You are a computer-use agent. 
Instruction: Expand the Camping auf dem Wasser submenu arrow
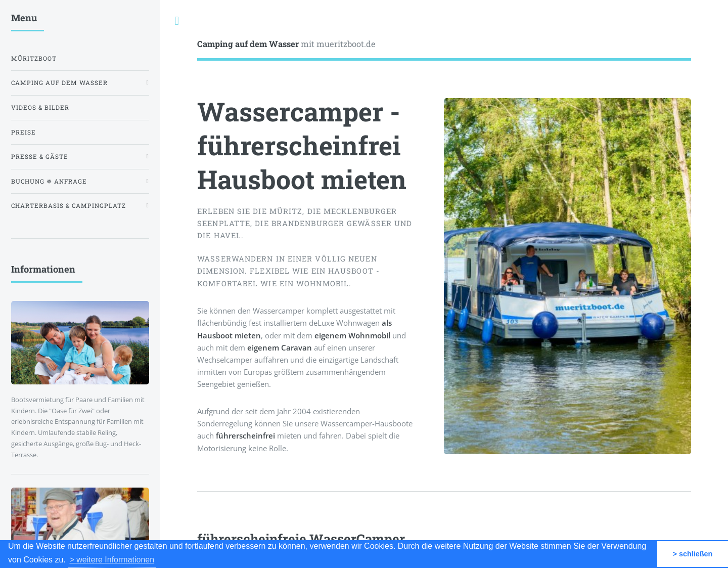[147, 82]
